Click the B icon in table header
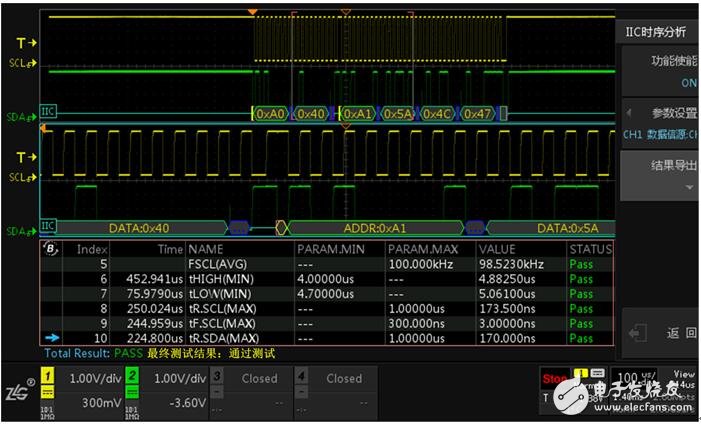701x424 pixels. pyautogui.click(x=52, y=249)
